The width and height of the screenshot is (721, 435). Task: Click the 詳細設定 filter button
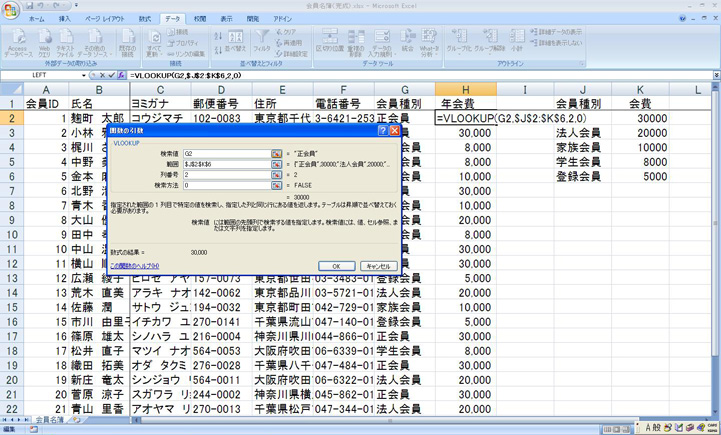tap(291, 54)
